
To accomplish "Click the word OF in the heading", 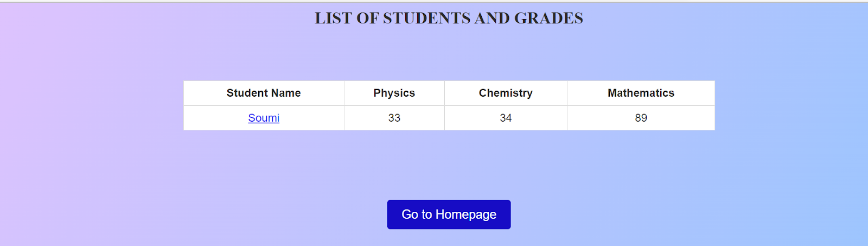I will 368,18.
